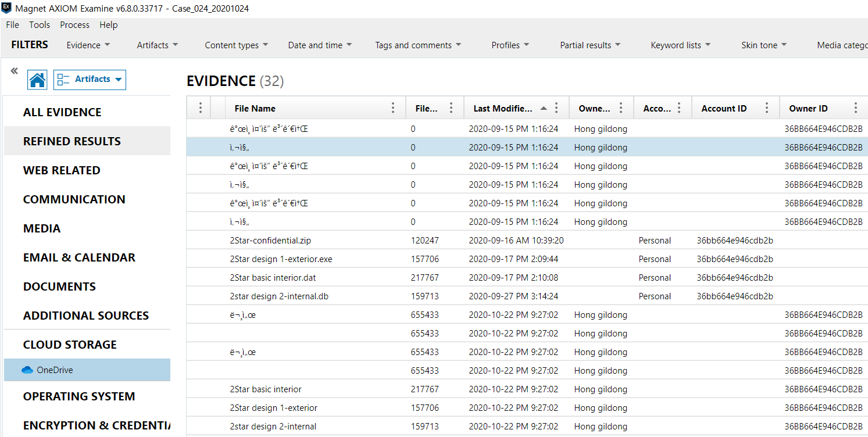The height and width of the screenshot is (437, 868).
Task: Open the Process menu
Action: pos(74,25)
